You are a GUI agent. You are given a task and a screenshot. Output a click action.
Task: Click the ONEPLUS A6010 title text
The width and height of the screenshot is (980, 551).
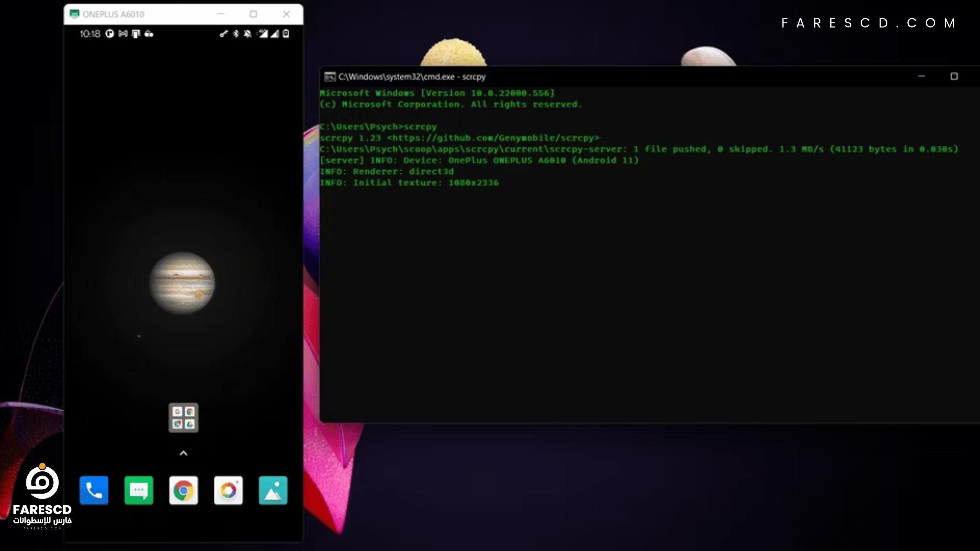click(113, 15)
